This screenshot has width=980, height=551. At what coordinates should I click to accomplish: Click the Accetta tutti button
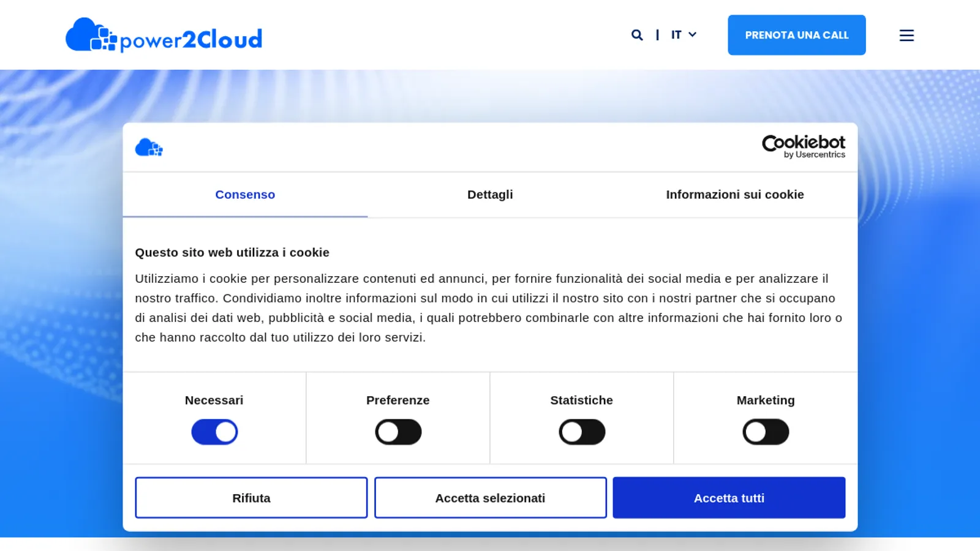point(729,498)
